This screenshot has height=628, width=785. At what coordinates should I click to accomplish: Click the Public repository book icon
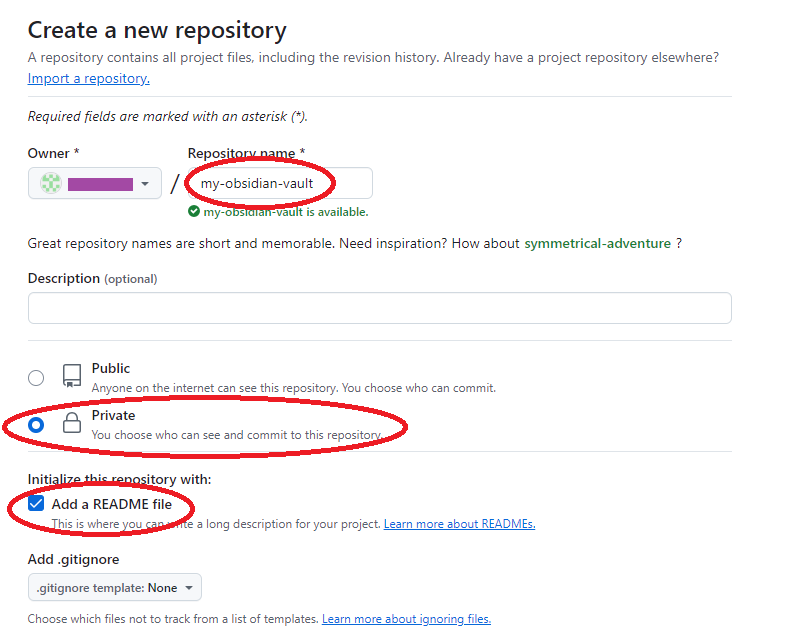point(72,376)
